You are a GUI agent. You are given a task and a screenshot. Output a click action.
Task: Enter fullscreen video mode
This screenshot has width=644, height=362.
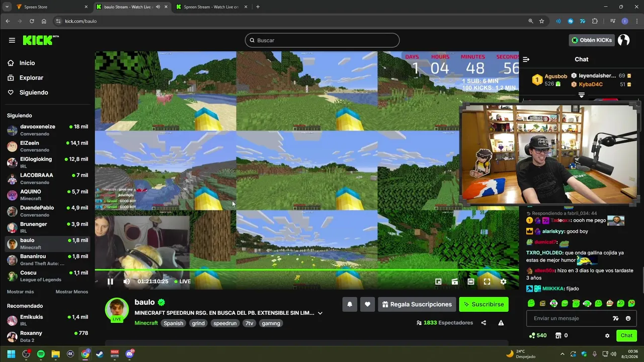tap(487, 282)
